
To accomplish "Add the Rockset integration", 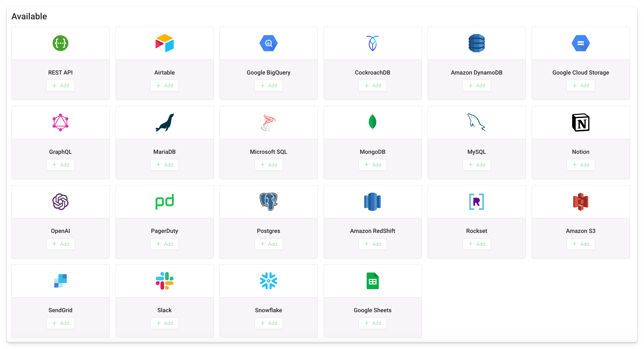I will pyautogui.click(x=477, y=244).
